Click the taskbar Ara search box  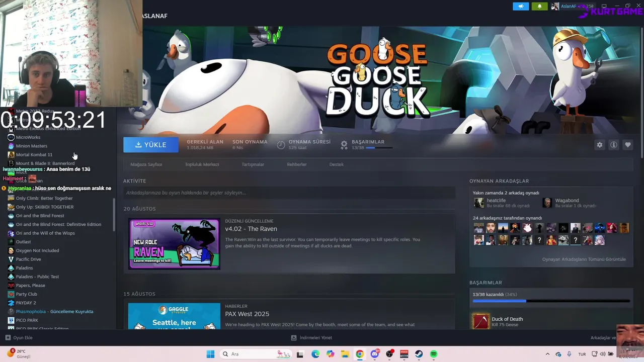click(255, 354)
